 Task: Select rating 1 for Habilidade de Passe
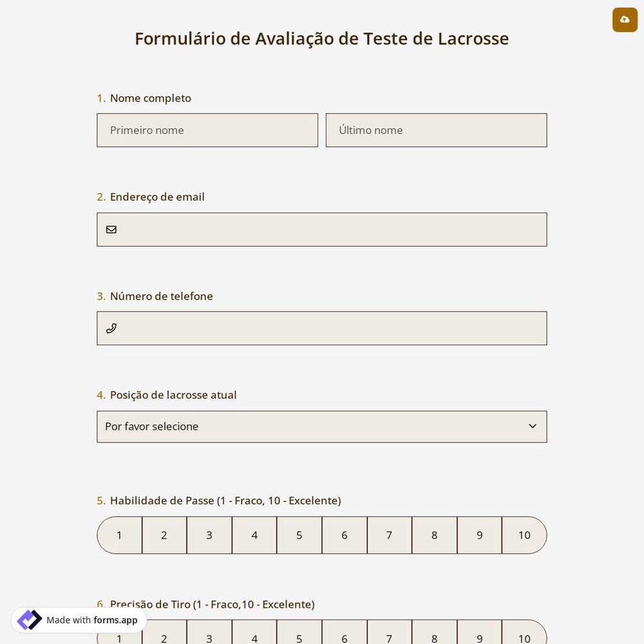[x=119, y=535]
